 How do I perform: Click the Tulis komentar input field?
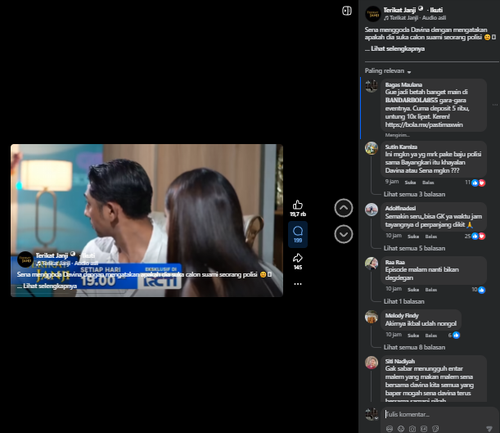point(439,414)
